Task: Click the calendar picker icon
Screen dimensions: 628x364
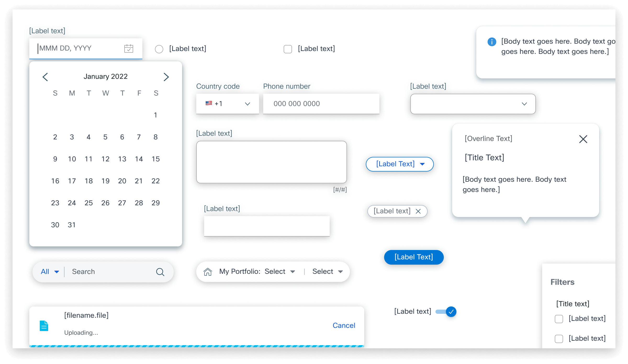Action: tap(130, 48)
